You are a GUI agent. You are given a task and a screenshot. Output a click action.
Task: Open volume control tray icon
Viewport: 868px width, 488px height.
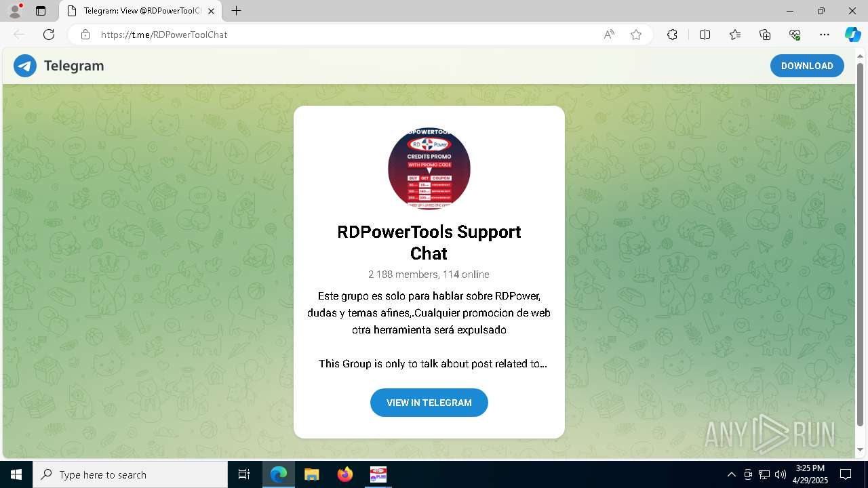[x=781, y=474]
